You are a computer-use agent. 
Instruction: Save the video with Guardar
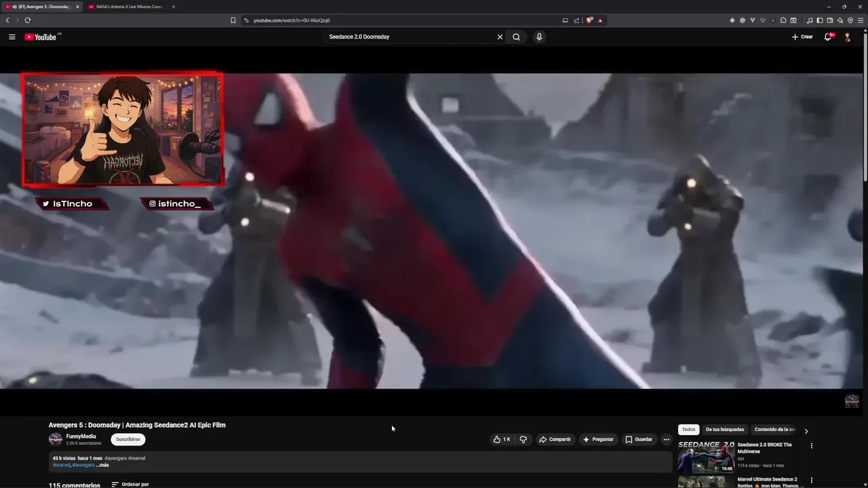coord(639,439)
